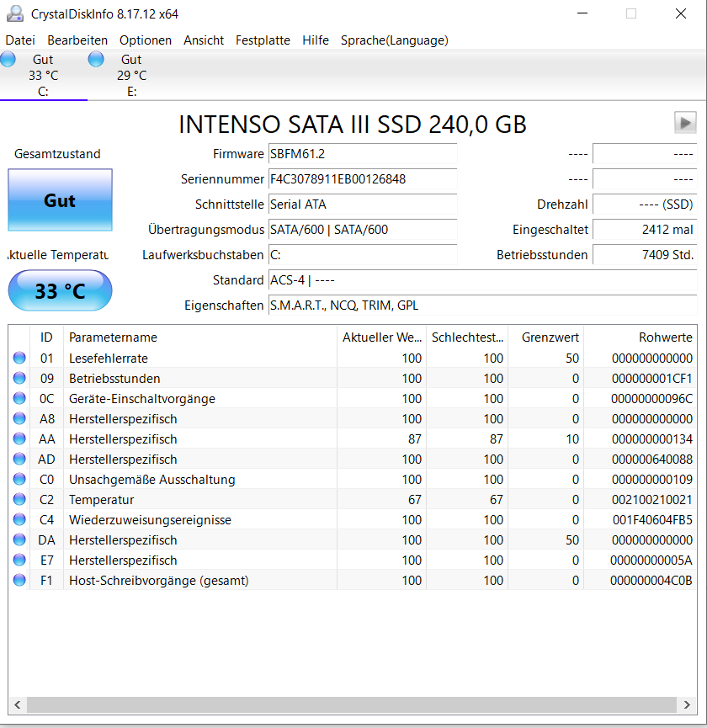Click raw value 000000000134
The height and width of the screenshot is (728, 707).
click(651, 438)
